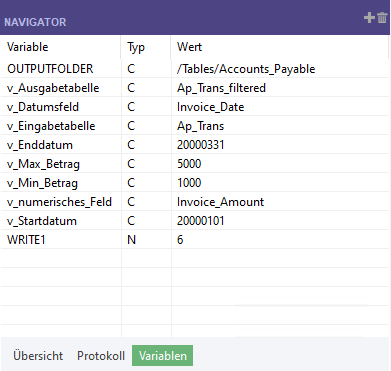Screen dimensions: 391x371
Task: Select the WRITE1 variable row
Action: pyautogui.click(x=195, y=240)
